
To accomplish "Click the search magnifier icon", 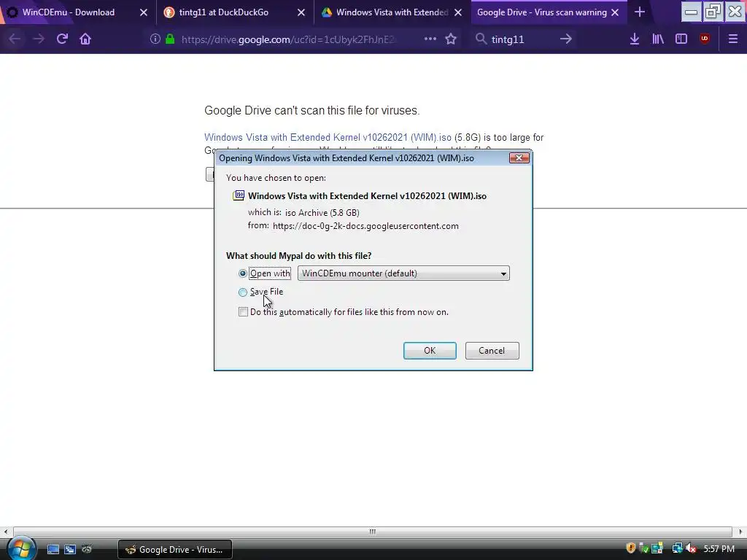I will 481,39.
